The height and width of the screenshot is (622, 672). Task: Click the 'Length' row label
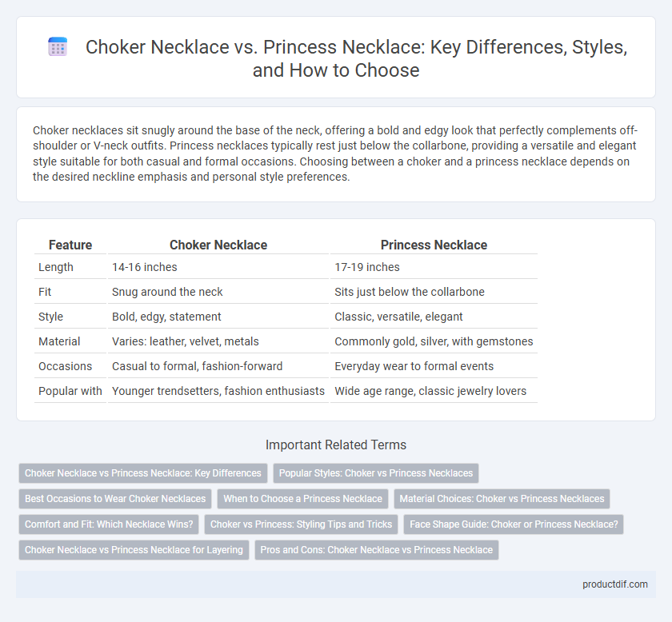(70, 267)
